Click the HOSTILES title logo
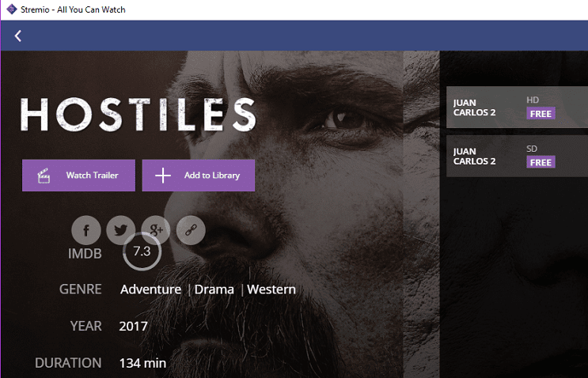Screen dimensions: 588x378 point(138,114)
